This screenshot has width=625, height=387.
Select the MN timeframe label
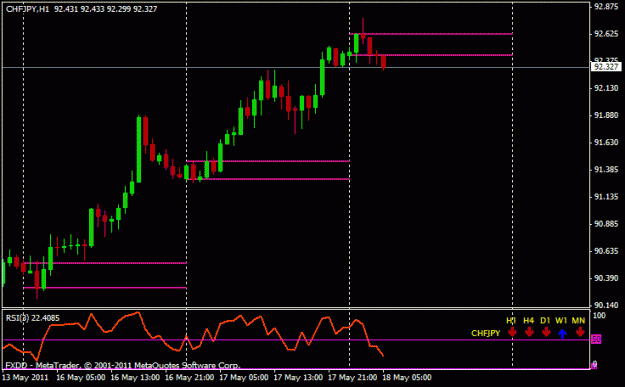coord(578,320)
